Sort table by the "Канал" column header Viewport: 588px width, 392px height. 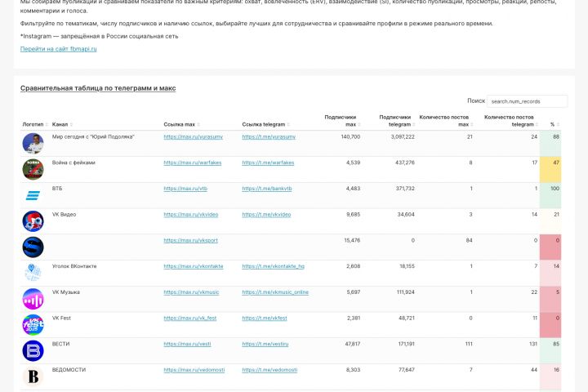pyautogui.click(x=60, y=124)
